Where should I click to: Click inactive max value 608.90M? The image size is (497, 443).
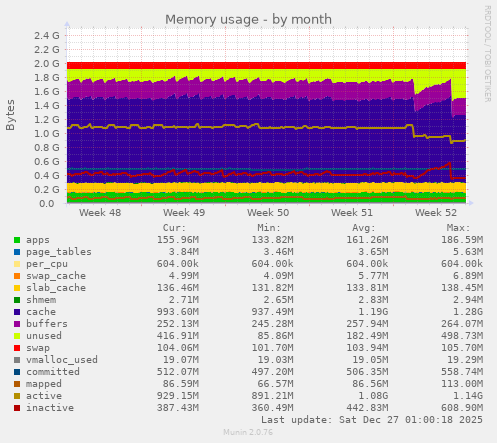click(462, 408)
